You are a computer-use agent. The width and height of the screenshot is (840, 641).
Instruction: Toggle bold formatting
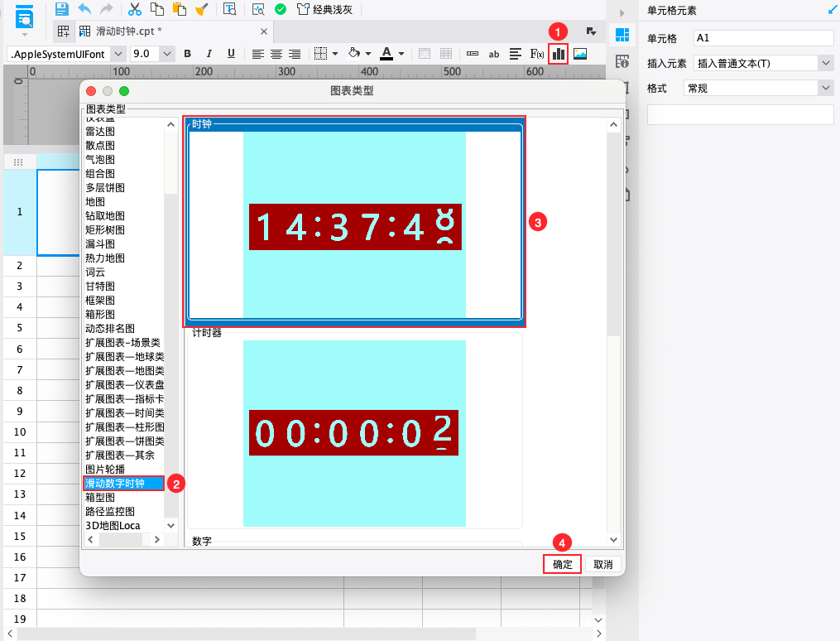pos(188,54)
